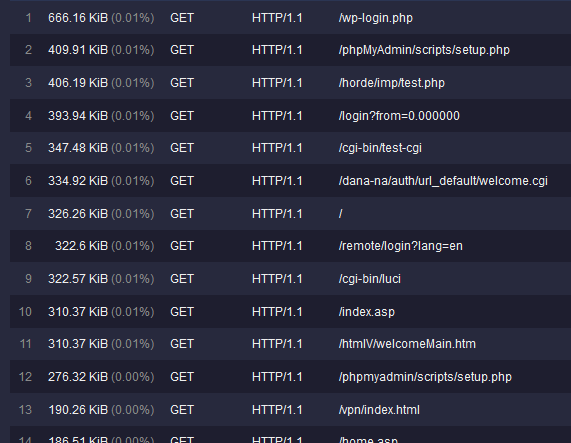The height and width of the screenshot is (443, 571).
Task: Select the root / path in row 7
Action: [x=340, y=214]
